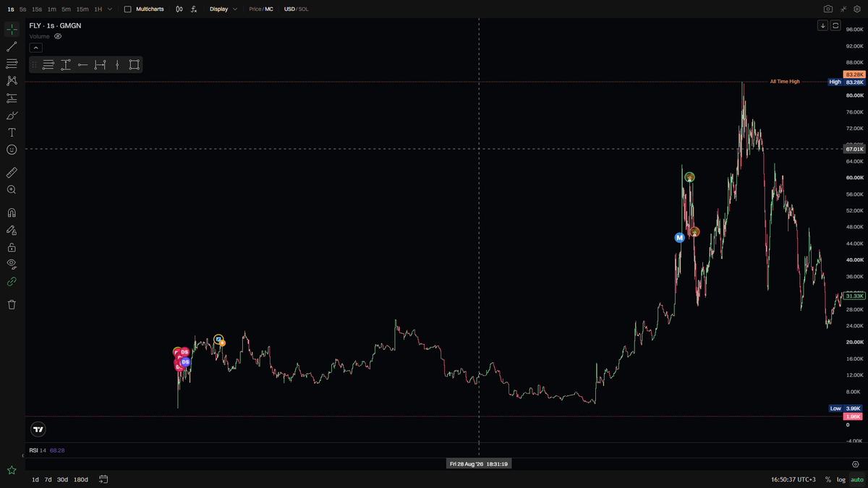Select the 1H timeframe
The height and width of the screenshot is (488, 868).
point(98,9)
